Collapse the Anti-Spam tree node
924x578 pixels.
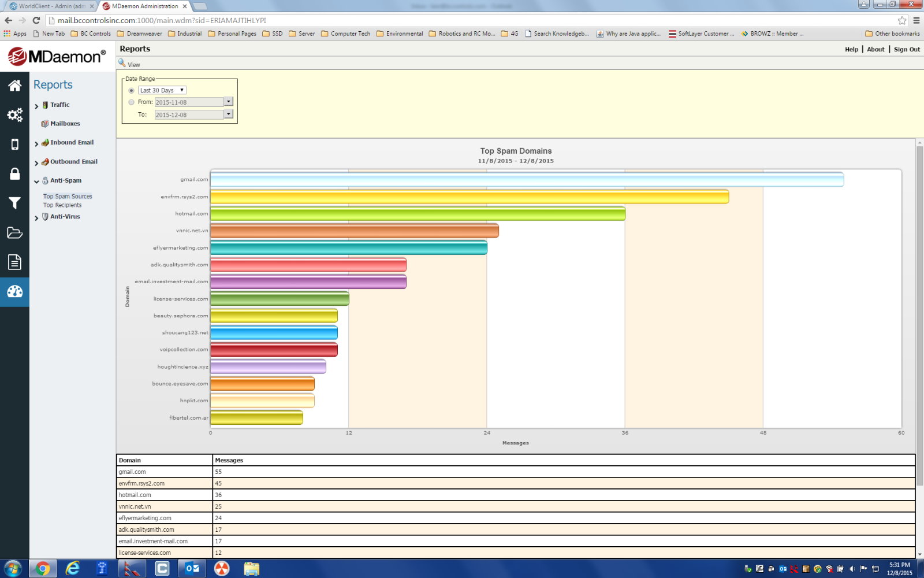coord(36,181)
